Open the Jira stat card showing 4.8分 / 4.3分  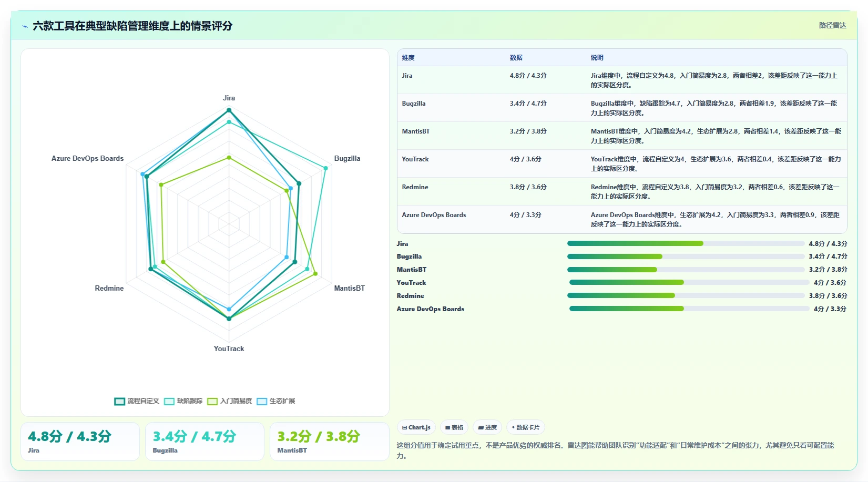tap(80, 442)
